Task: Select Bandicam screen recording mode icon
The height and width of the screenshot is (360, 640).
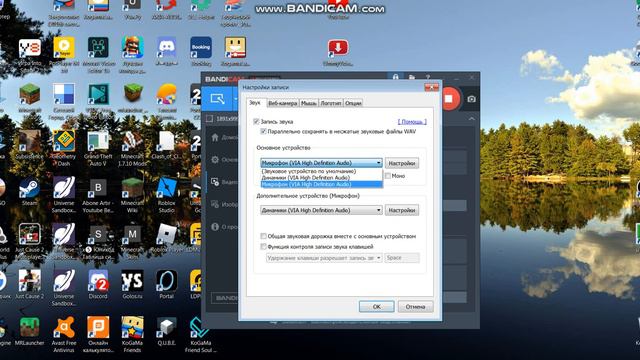Action: point(217,98)
